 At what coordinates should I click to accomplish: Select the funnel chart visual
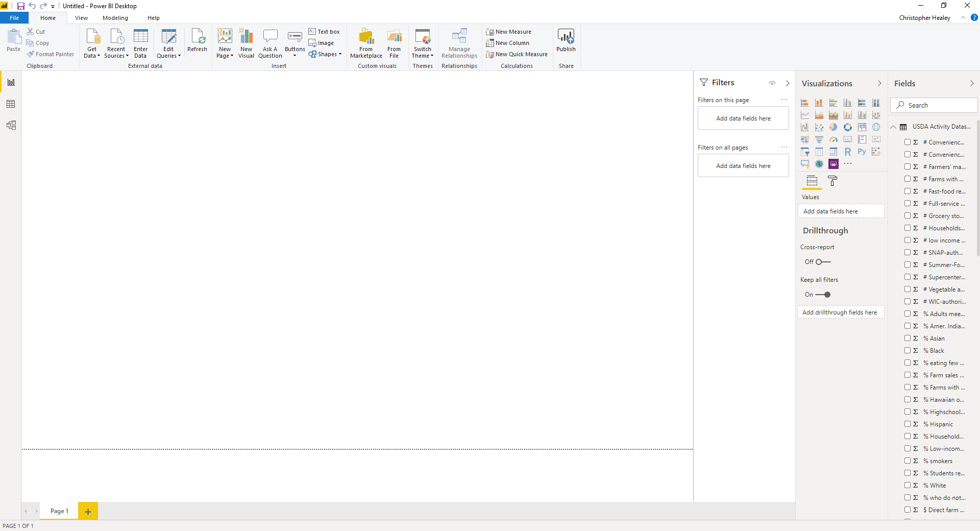[819, 139]
